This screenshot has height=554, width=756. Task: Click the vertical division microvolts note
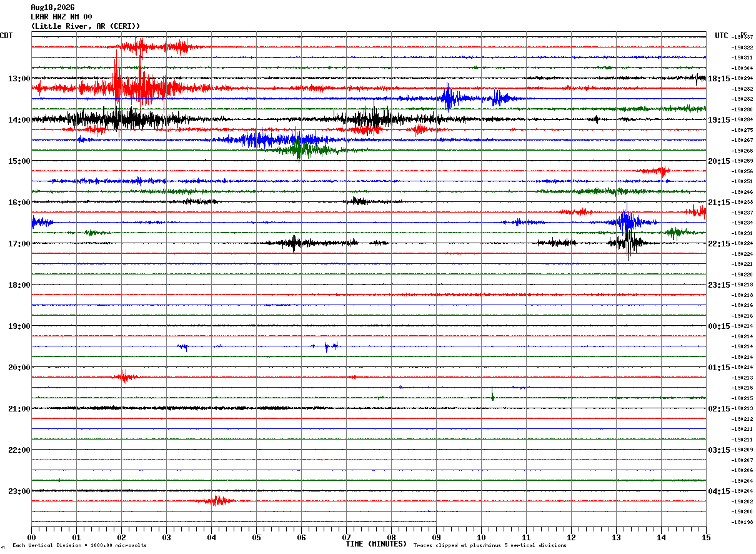(x=79, y=545)
